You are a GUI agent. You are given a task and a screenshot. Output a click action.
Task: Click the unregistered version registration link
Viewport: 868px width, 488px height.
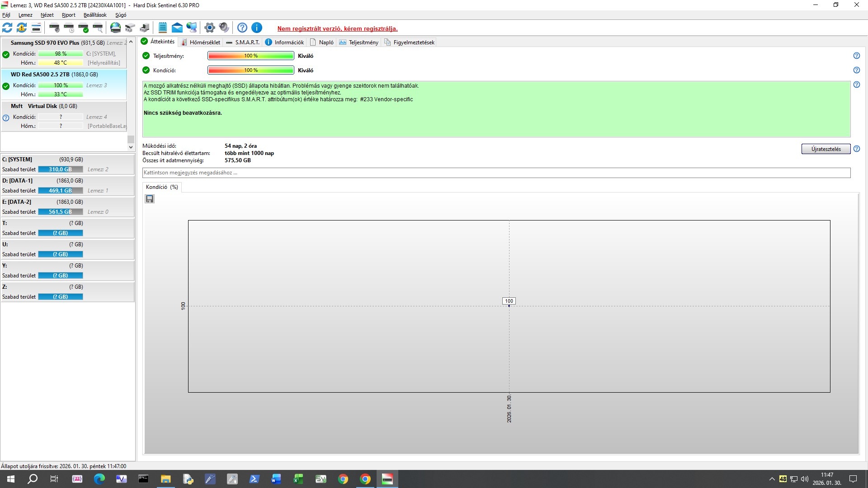[x=337, y=28]
